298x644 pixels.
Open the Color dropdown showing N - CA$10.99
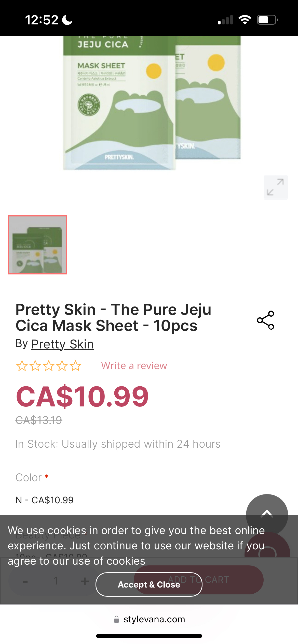pyautogui.click(x=102, y=500)
